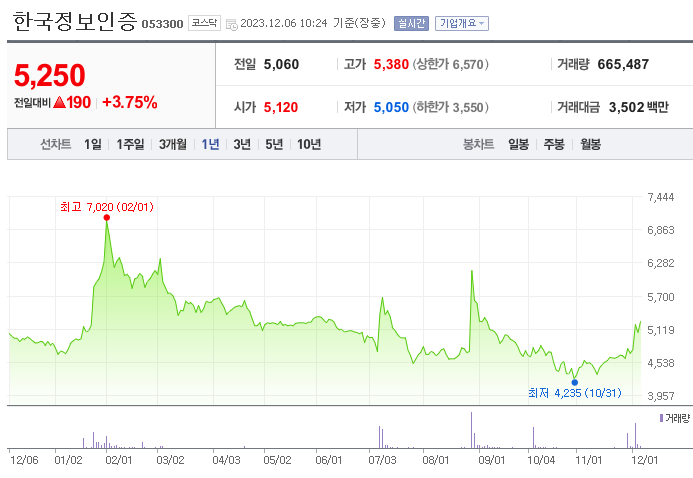Switch to the 3개월 chart period

172,144
